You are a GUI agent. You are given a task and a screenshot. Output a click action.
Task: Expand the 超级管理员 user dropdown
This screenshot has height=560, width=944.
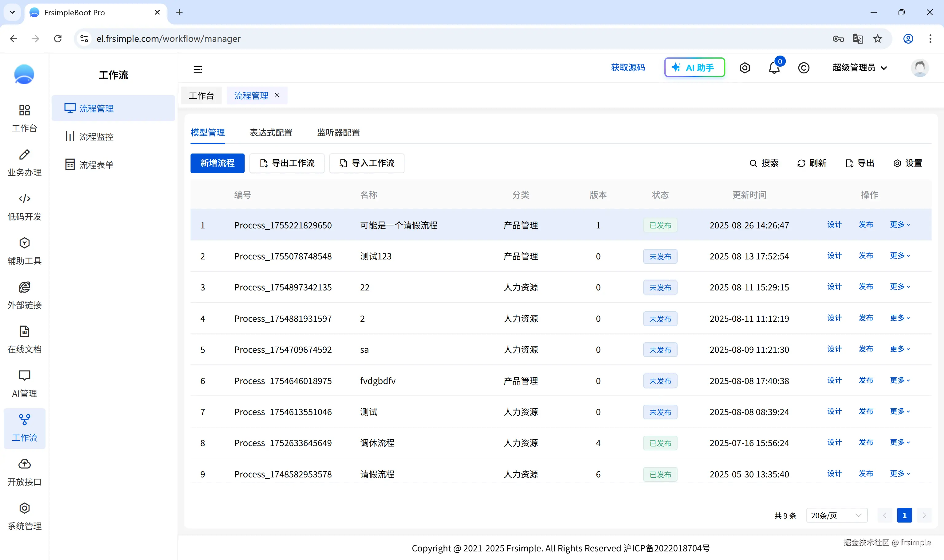pyautogui.click(x=859, y=68)
